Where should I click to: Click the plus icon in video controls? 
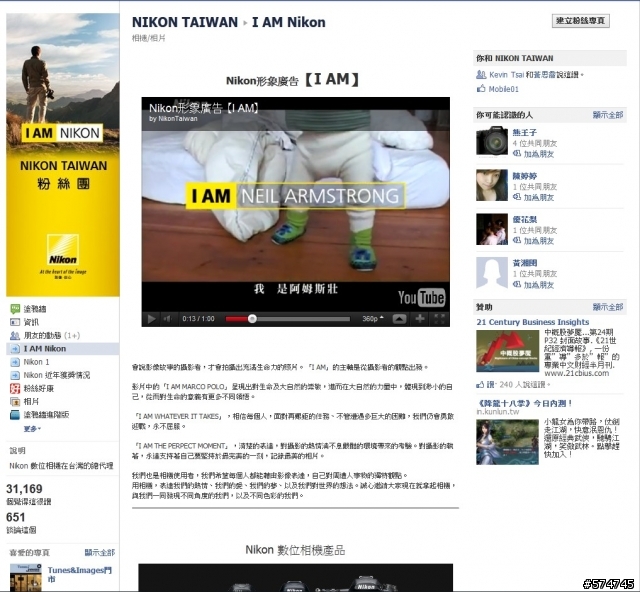pos(420,318)
